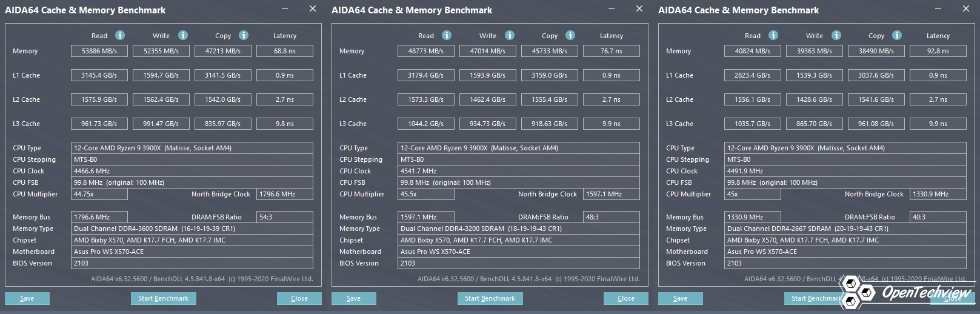Minimize the middle AIDA64 window
The width and height of the screenshot is (980, 314).
click(x=612, y=9)
